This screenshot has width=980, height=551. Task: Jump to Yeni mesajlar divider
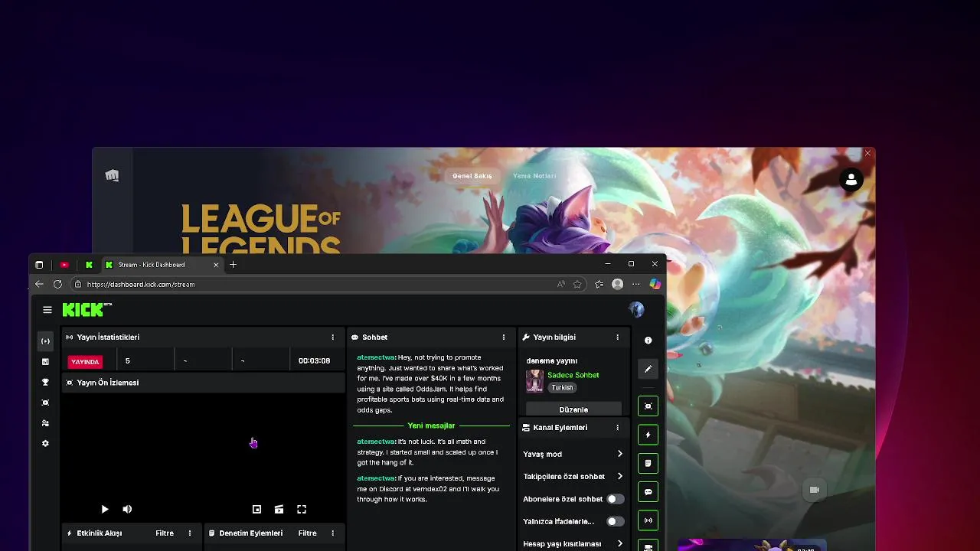point(431,425)
